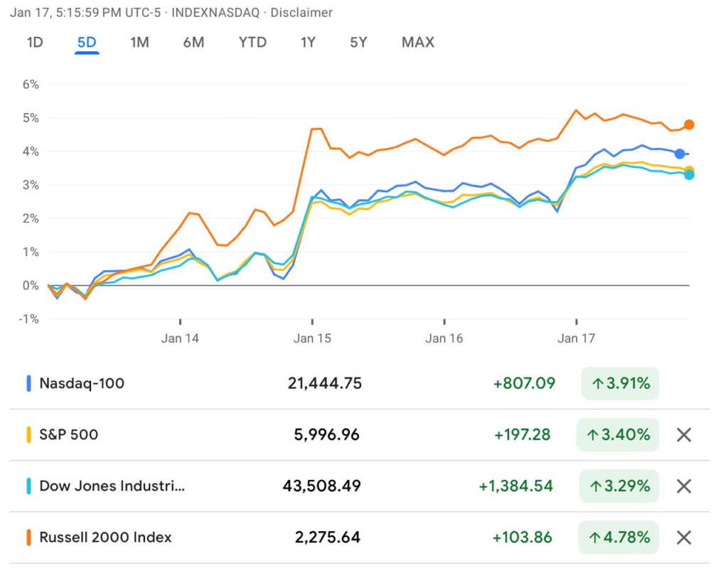
Task: Show YTD performance range
Action: (252, 42)
